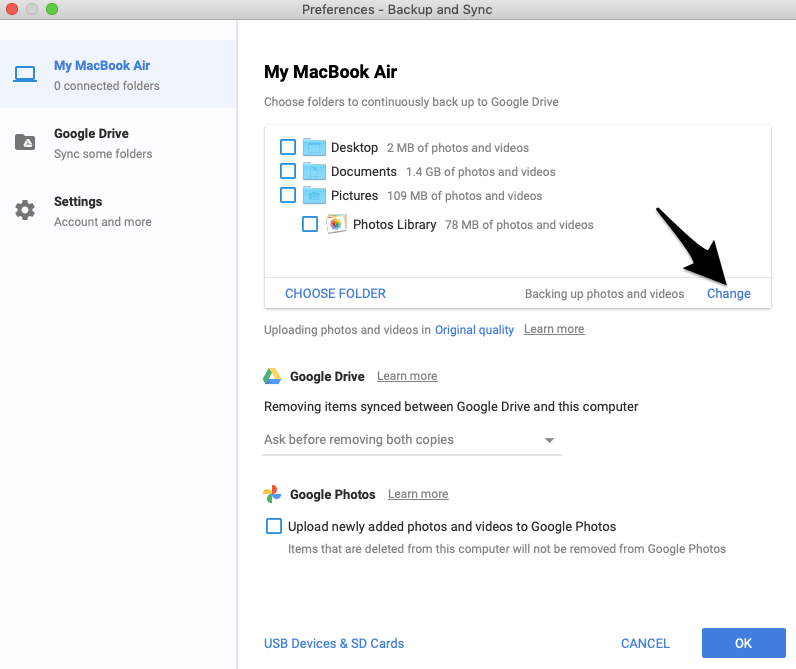Click the CANCEL button

(645, 643)
